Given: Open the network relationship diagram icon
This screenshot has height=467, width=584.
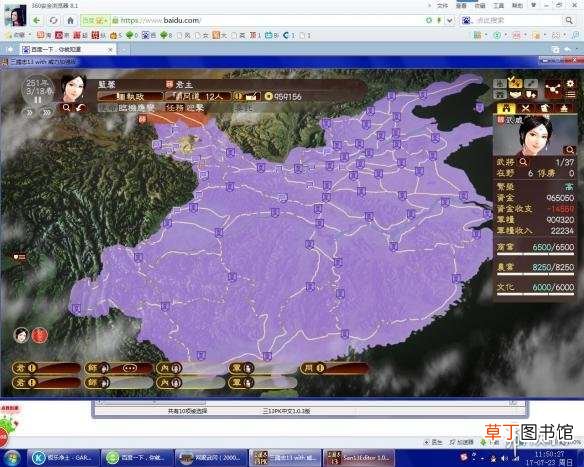Looking at the screenshot, I should (x=553, y=89).
